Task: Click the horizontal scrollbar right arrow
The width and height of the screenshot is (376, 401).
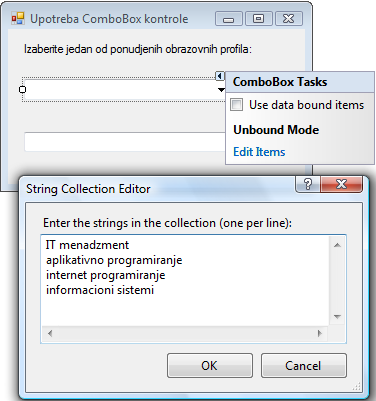Action: (320, 333)
